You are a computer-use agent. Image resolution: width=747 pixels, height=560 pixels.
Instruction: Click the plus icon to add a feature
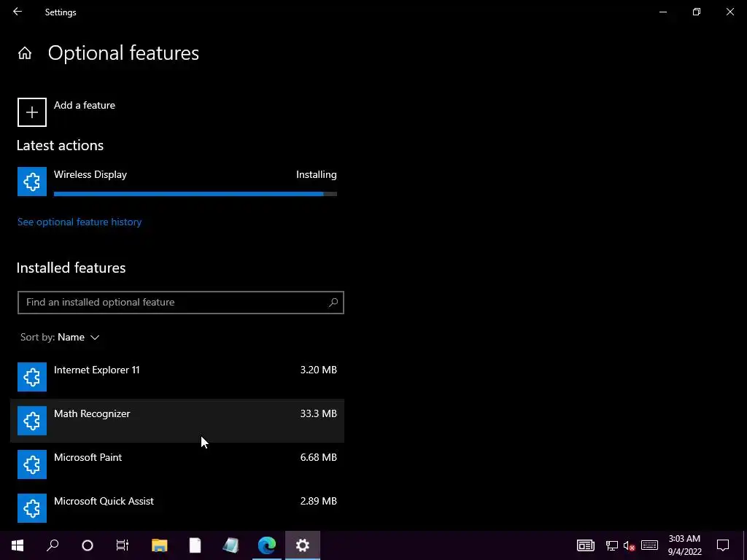tap(32, 112)
